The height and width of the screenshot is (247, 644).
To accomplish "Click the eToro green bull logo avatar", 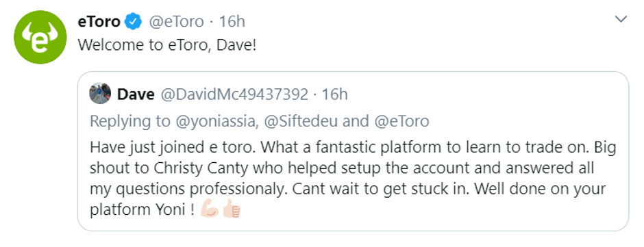I will click(40, 38).
